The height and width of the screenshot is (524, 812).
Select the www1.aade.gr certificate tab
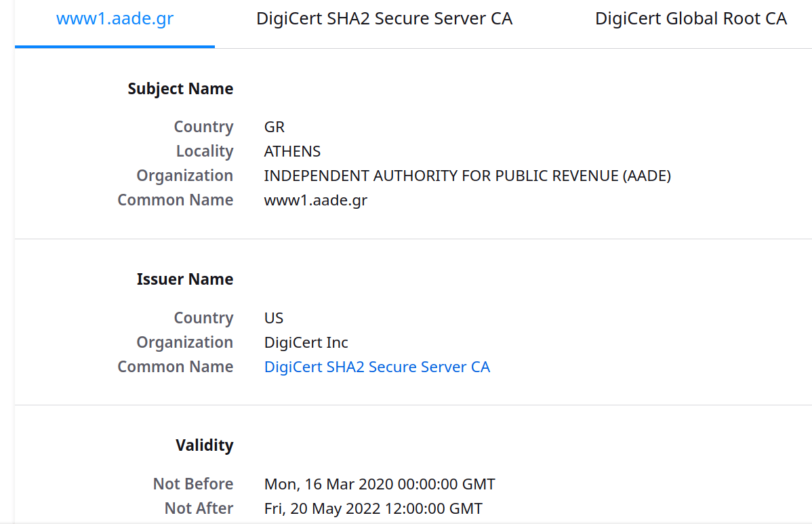click(115, 19)
